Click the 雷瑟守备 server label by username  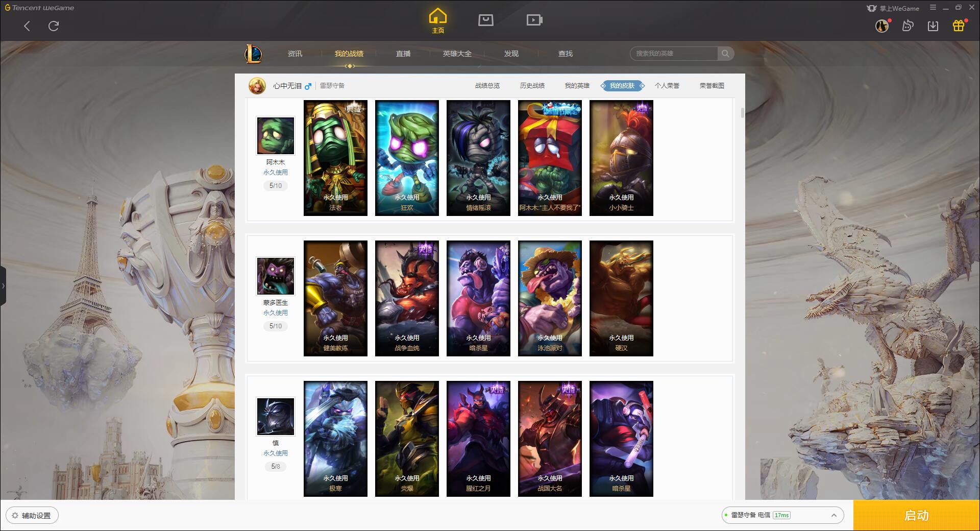[332, 86]
